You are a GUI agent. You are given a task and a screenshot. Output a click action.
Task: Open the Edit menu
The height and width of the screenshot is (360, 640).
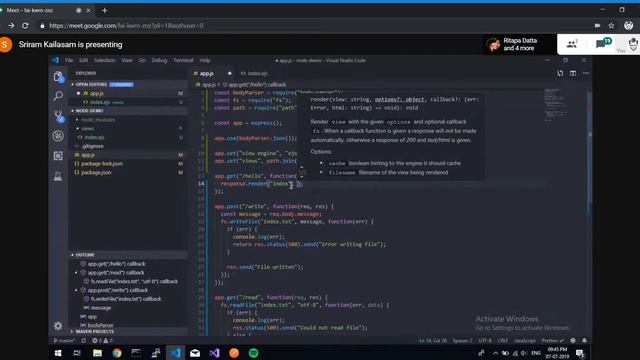83,60
